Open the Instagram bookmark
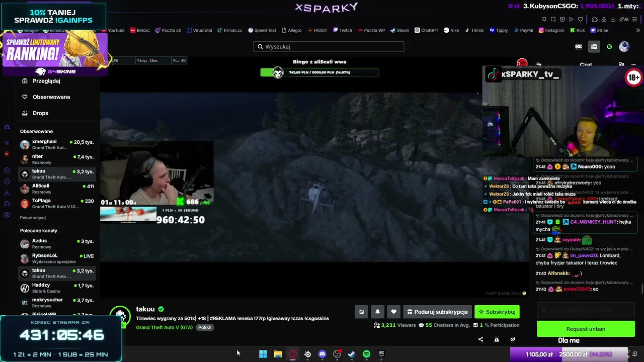Screen dimensions: 644x362 click(x=551, y=30)
